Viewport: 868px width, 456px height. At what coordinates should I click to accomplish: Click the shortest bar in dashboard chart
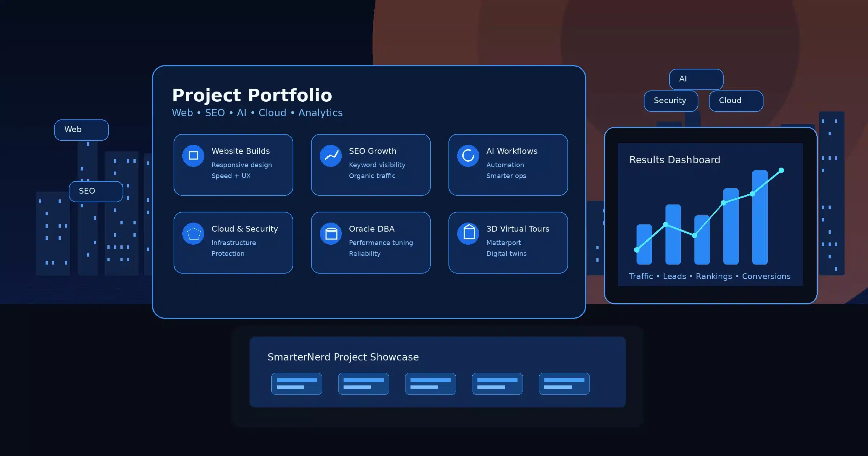click(x=644, y=244)
